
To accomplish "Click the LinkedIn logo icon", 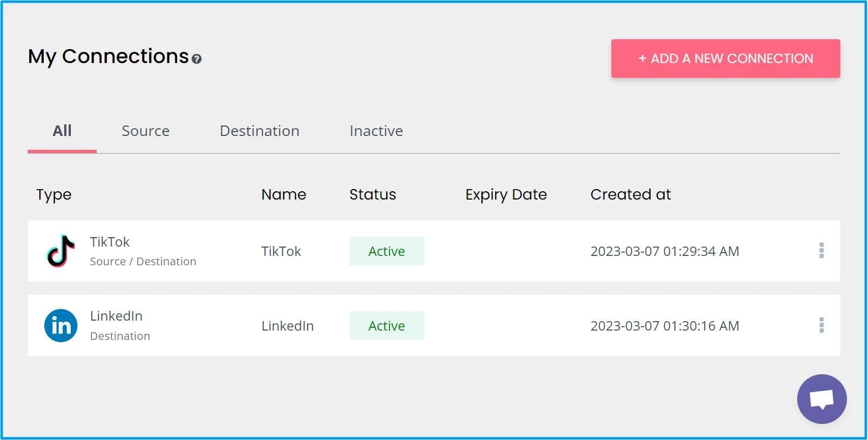I will click(61, 326).
